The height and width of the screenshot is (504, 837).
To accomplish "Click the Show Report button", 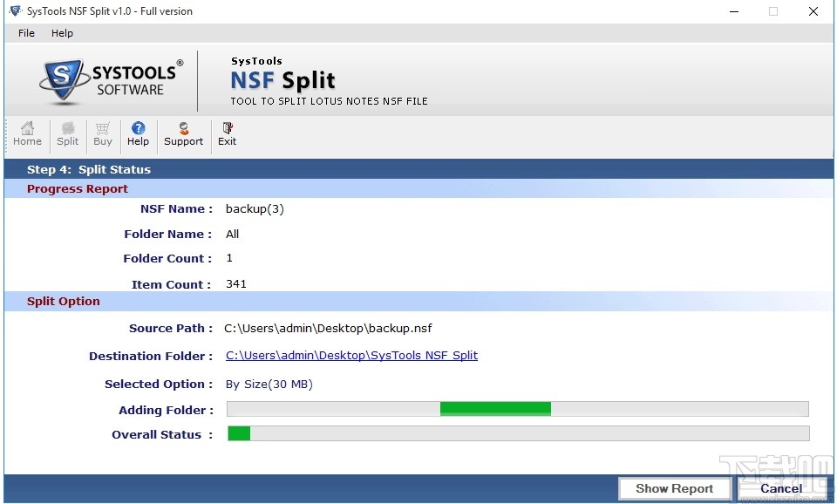I will tap(674, 488).
